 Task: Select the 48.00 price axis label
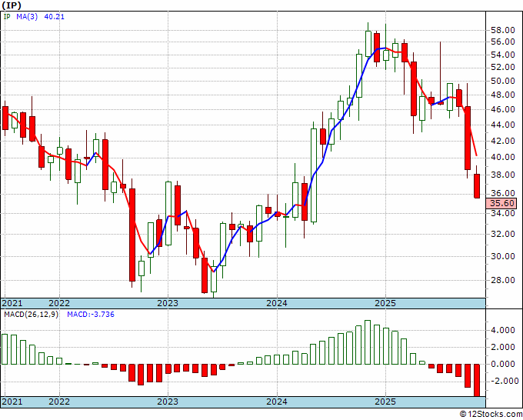503,95
